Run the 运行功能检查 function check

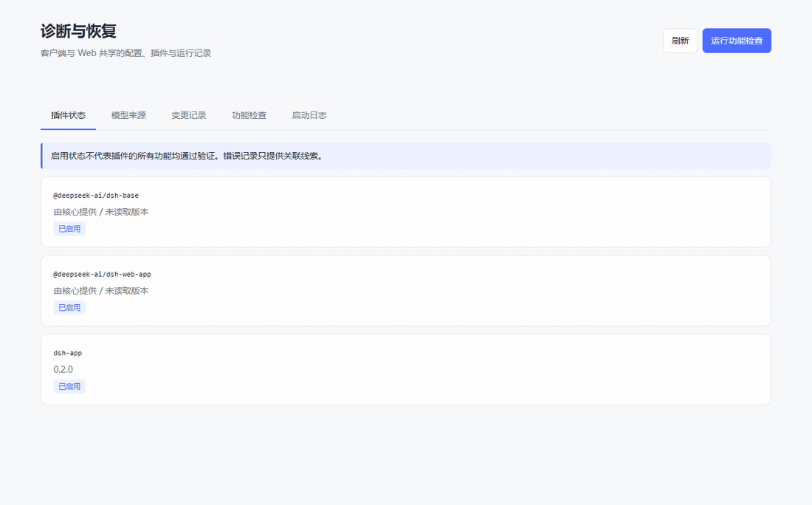click(737, 41)
